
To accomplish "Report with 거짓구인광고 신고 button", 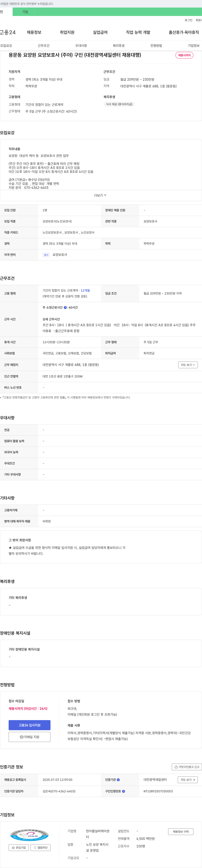I will tap(187, 767).
